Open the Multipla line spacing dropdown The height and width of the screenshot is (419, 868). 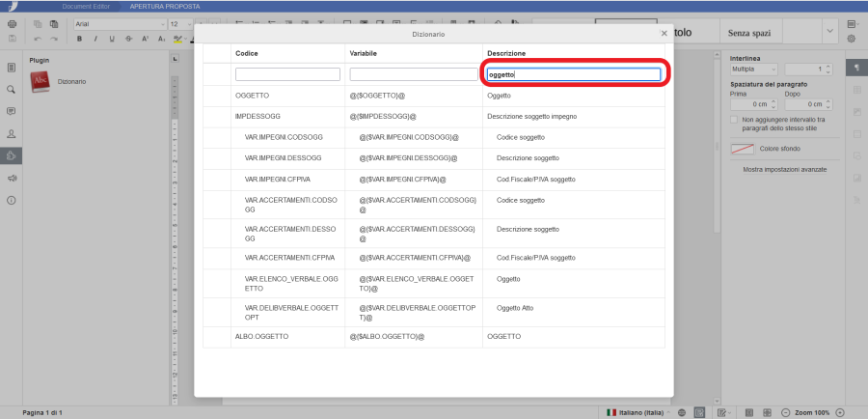pyautogui.click(x=753, y=70)
